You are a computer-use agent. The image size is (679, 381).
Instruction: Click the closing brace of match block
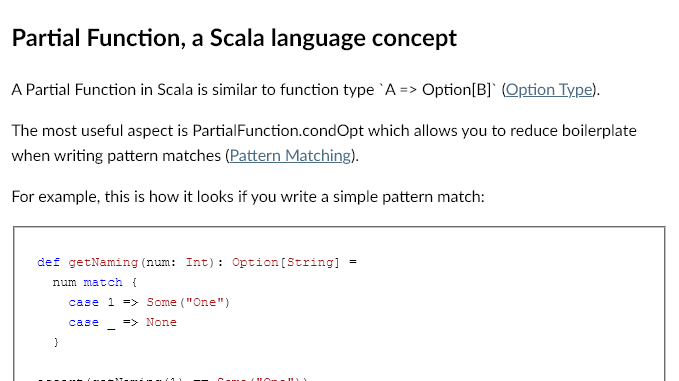[56, 342]
